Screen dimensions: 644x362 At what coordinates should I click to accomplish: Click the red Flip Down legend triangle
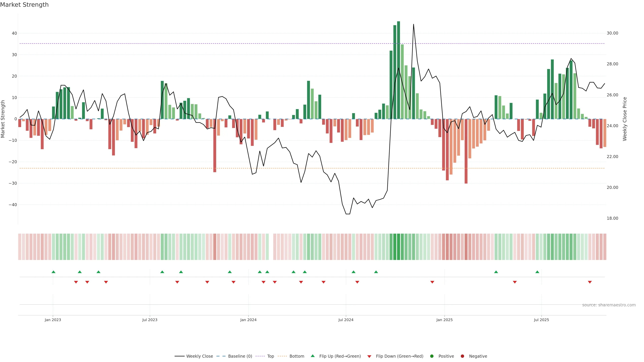click(369, 356)
